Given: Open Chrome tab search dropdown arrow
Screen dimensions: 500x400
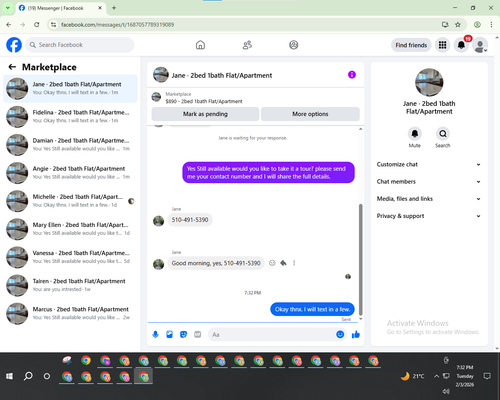Looking at the screenshot, I should 8,8.
